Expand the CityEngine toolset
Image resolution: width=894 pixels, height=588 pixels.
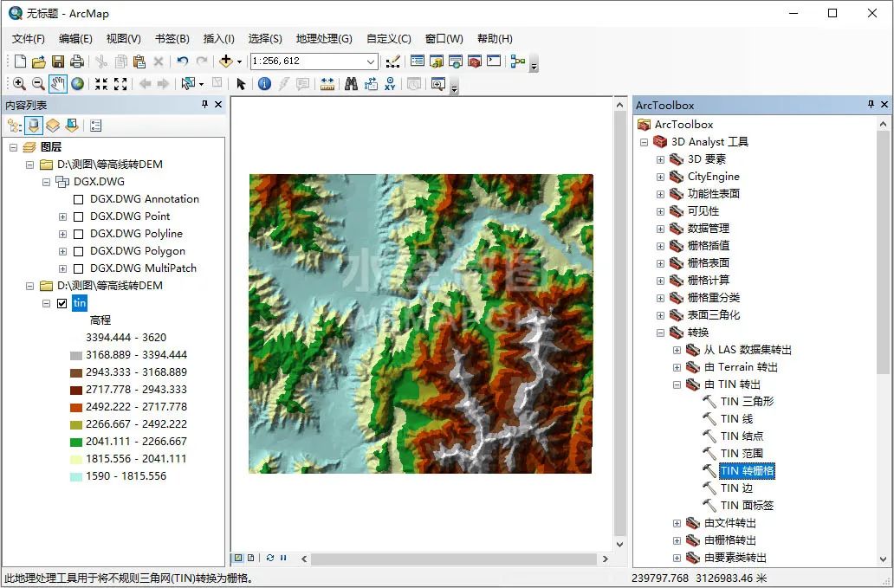pos(660,178)
